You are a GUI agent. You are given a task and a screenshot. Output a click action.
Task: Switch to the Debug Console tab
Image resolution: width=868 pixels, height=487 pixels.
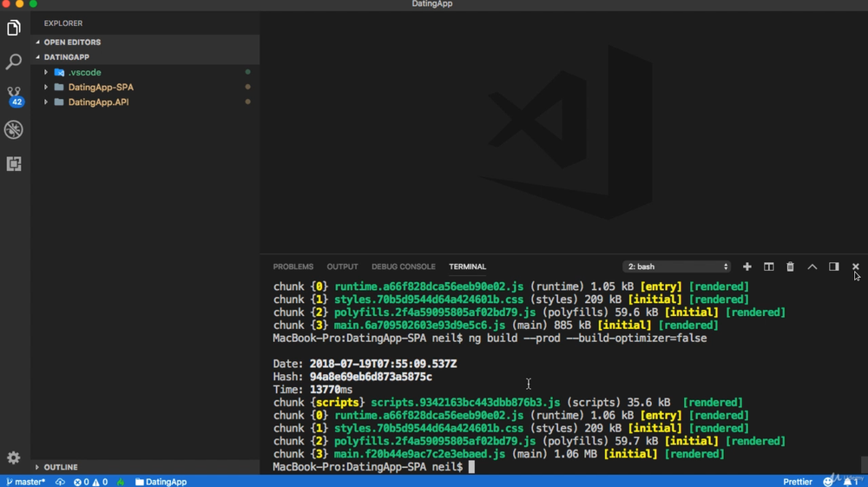coord(403,267)
